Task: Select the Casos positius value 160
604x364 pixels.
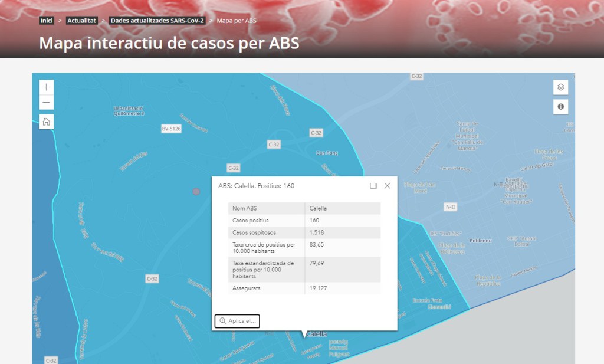Action: click(x=315, y=220)
